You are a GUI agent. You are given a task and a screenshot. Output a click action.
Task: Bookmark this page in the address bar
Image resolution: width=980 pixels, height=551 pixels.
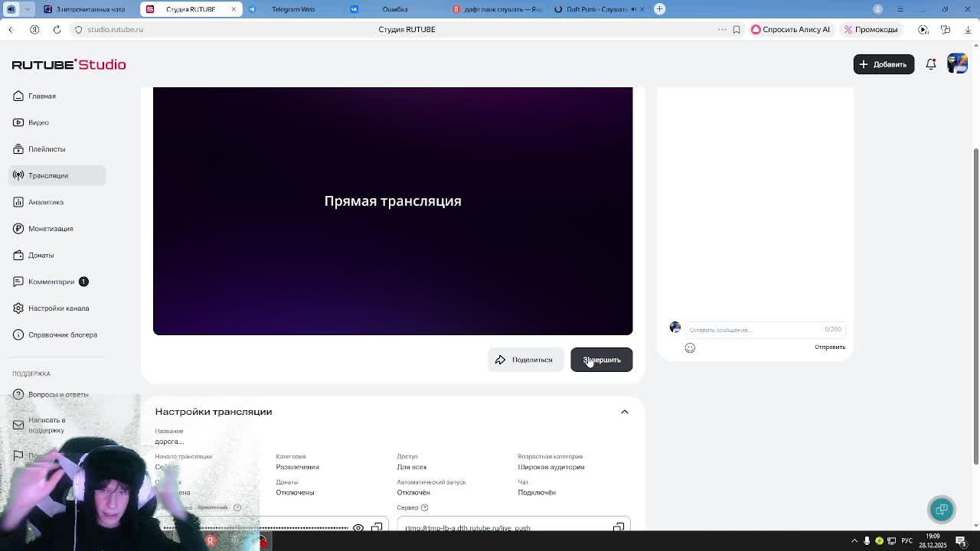pyautogui.click(x=737, y=29)
